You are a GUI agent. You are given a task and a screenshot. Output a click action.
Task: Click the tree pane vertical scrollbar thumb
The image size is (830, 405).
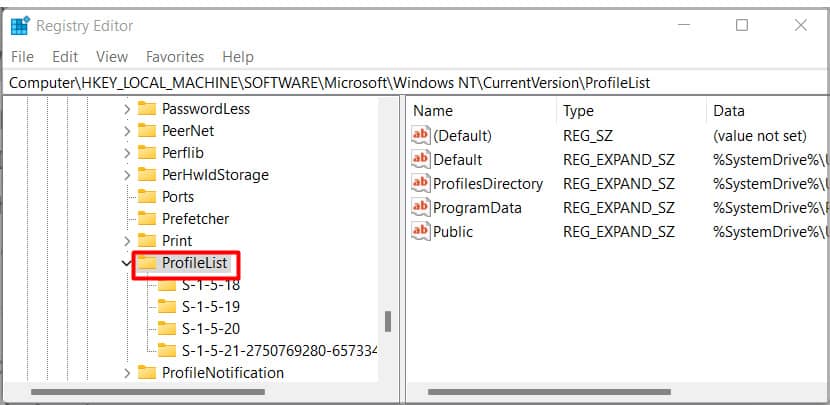(x=388, y=321)
